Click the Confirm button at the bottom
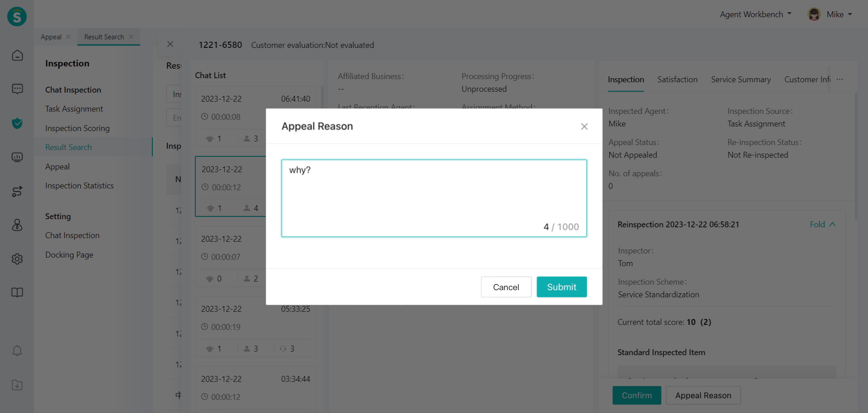Image resolution: width=868 pixels, height=413 pixels. coord(637,395)
